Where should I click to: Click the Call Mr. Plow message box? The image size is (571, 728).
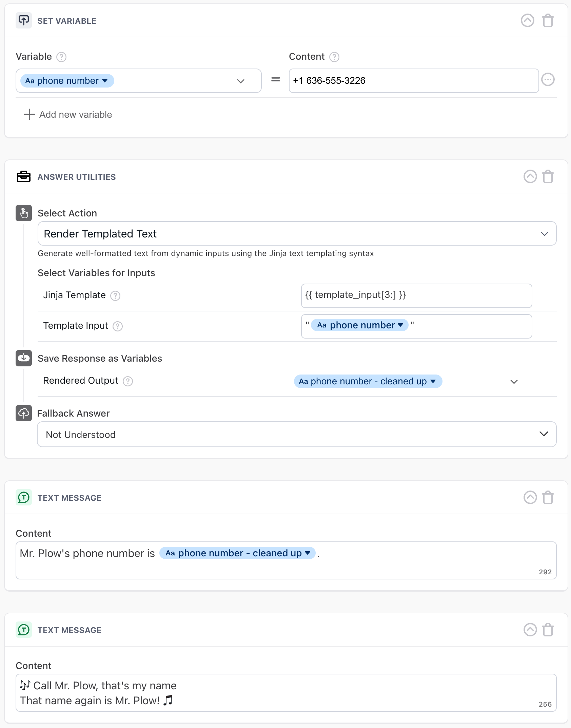[x=286, y=693]
